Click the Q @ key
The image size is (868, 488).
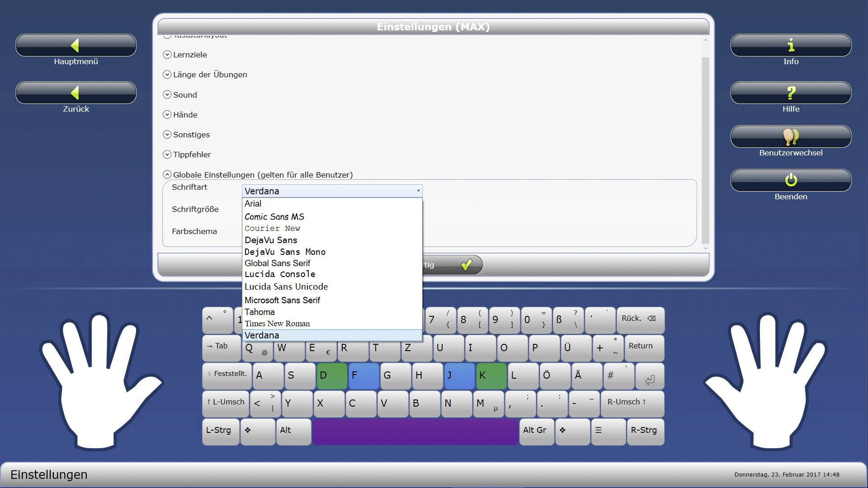[257, 348]
